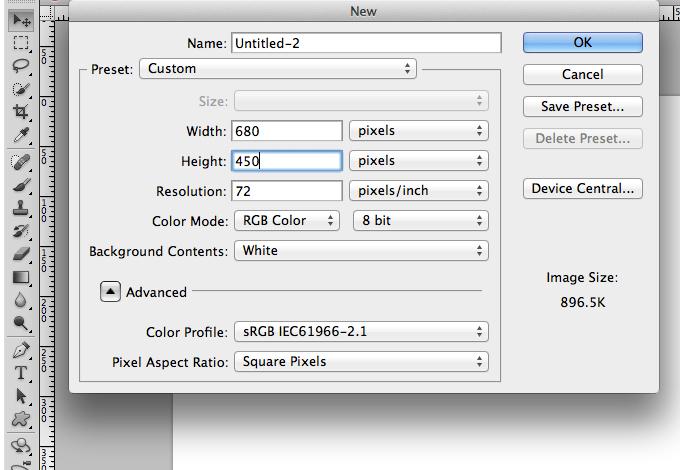Select the Eyedropper tool

(x=21, y=135)
